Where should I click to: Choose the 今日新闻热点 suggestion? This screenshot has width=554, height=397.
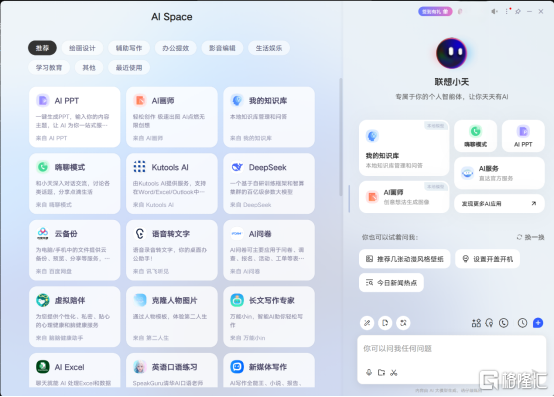(391, 283)
